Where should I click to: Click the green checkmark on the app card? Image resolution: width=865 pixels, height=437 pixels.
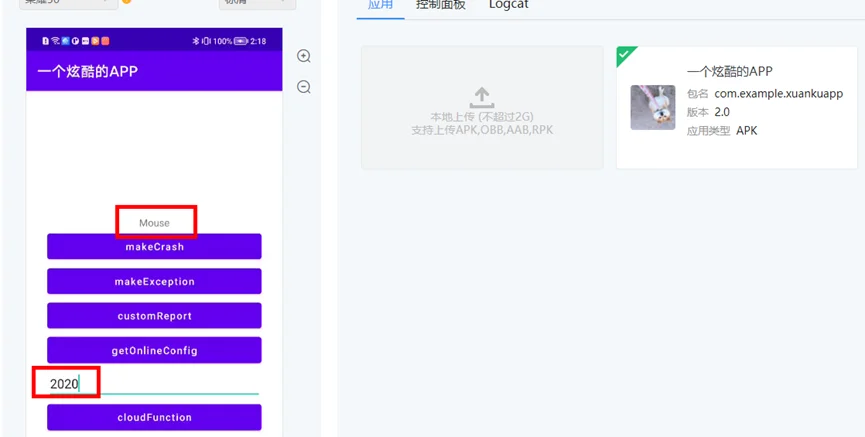coord(623,54)
